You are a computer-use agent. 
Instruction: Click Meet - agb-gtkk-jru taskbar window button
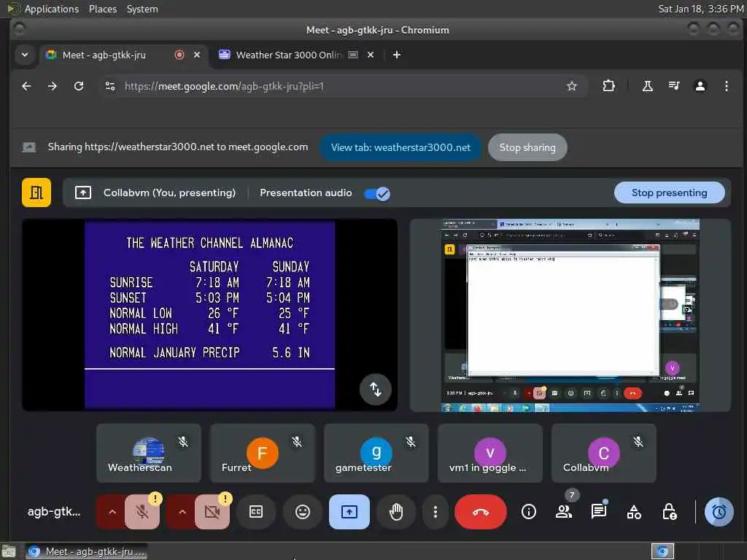pyautogui.click(x=87, y=551)
